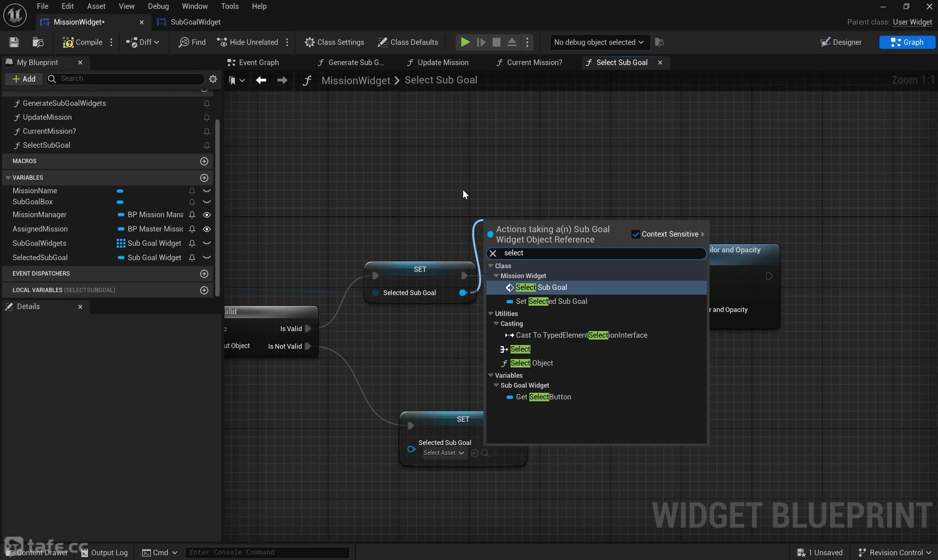Open the Update Mission function tab
This screenshot has height=560, width=938.
pyautogui.click(x=437, y=62)
